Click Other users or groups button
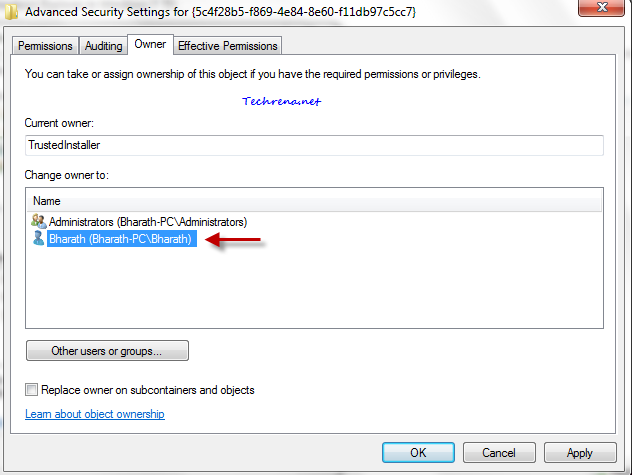This screenshot has width=632, height=475. point(107,351)
